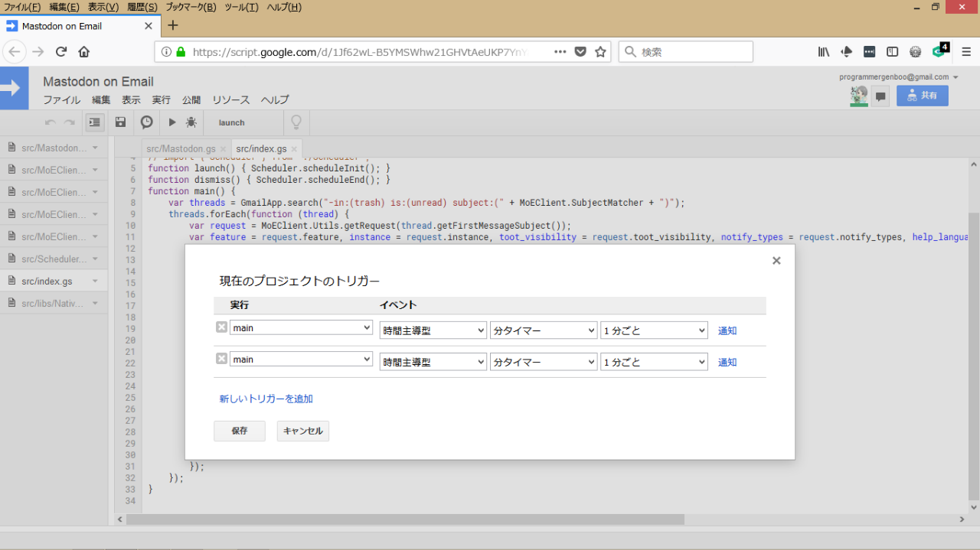
Task: Toggle the indent icon in toolbar
Action: tap(95, 122)
